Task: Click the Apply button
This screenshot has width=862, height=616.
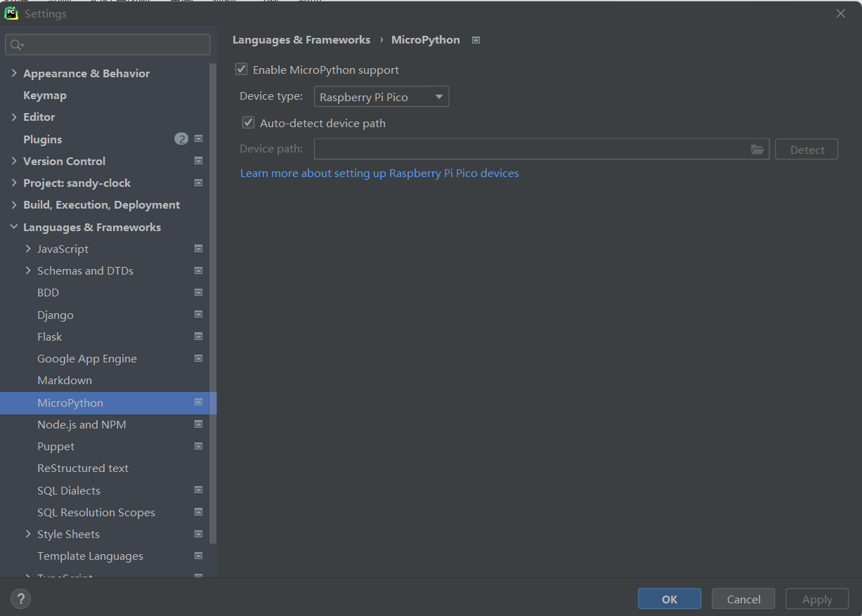Action: pos(817,599)
